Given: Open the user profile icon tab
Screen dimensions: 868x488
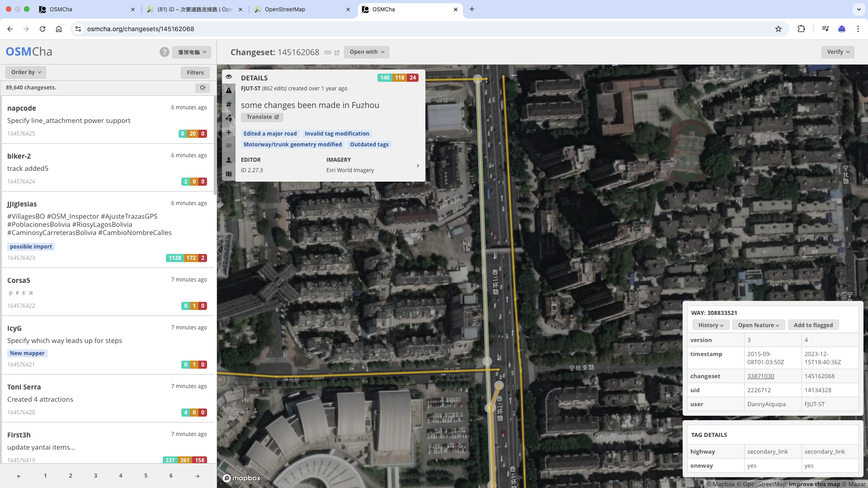Looking at the screenshot, I should [229, 160].
